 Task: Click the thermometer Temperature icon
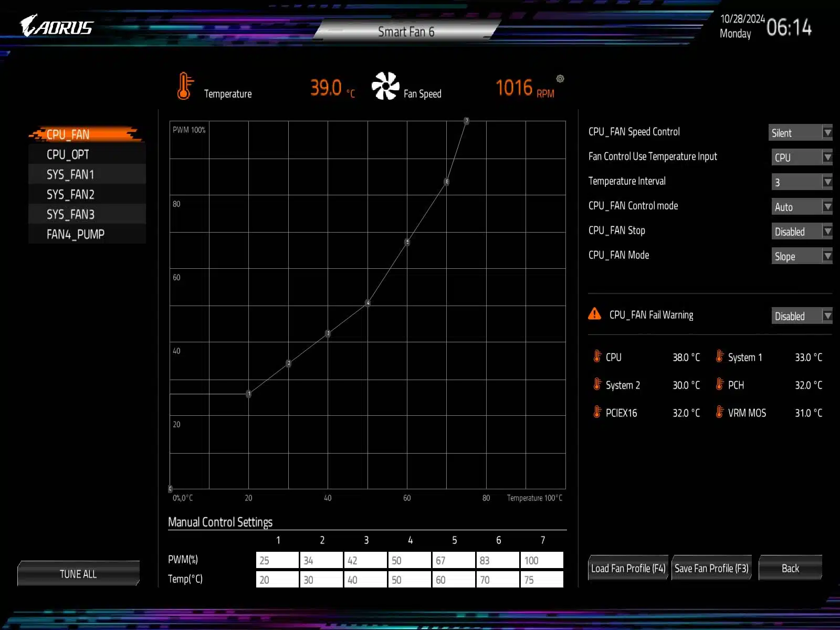pyautogui.click(x=184, y=86)
